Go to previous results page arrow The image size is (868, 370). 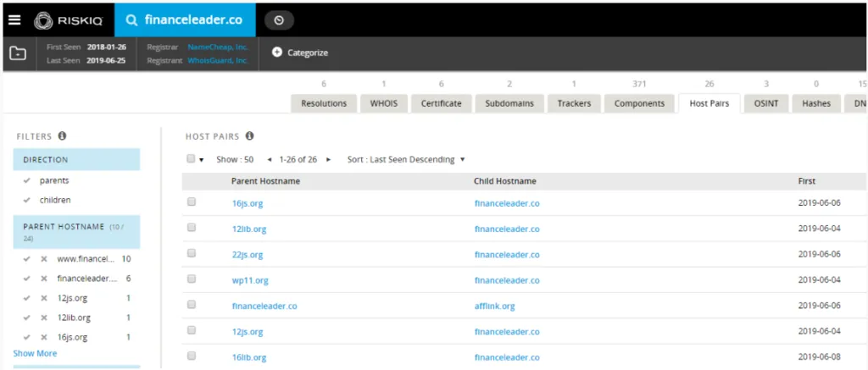pyautogui.click(x=269, y=159)
